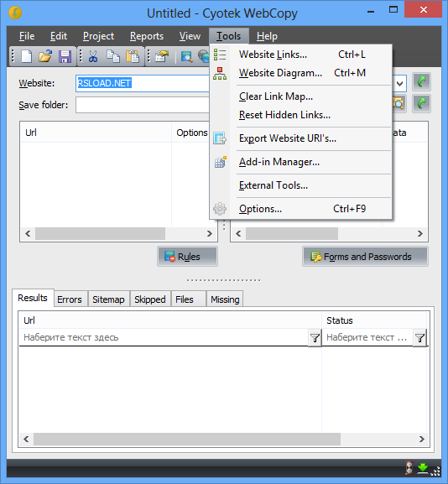Click the filter icon for Status column
This screenshot has height=484, width=448.
click(x=419, y=338)
